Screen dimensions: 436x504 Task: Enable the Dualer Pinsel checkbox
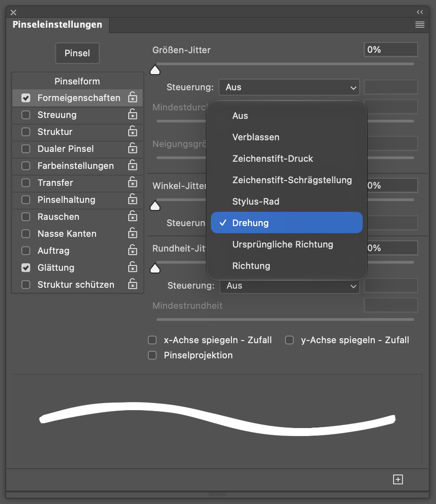[26, 149]
